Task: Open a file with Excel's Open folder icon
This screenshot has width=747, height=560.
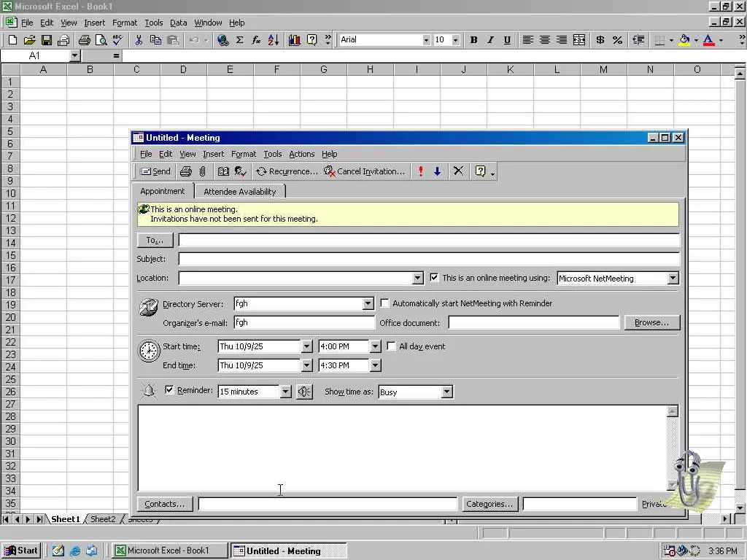Action: pos(29,40)
